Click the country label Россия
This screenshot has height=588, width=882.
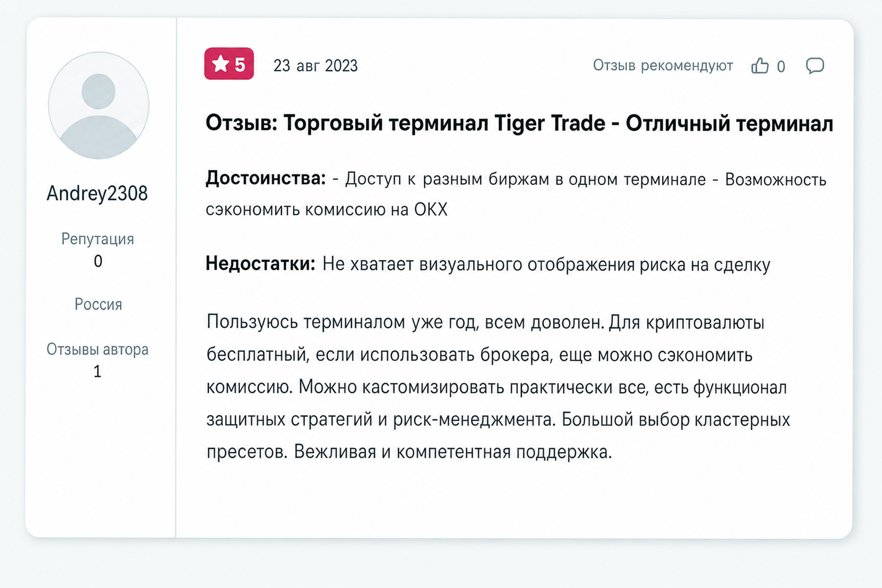pos(98,304)
